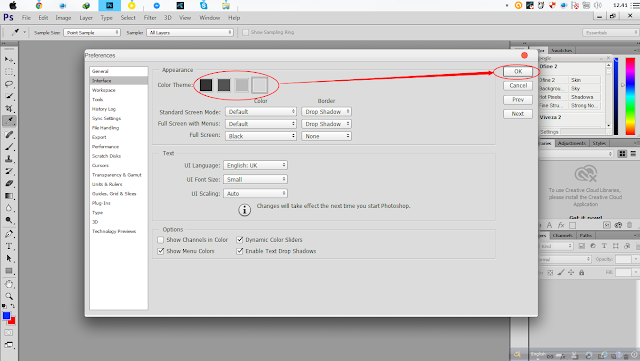Switch Libraries panel to grid view
The width and height of the screenshot is (640, 361).
pyautogui.click(x=622, y=154)
